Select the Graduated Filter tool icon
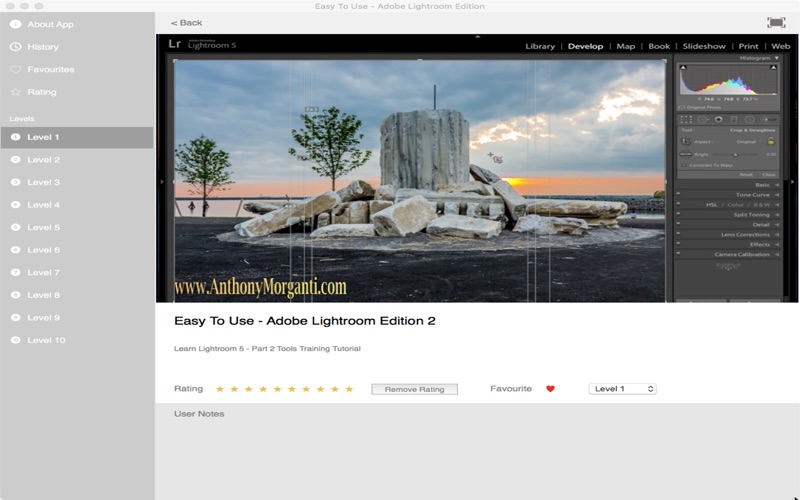This screenshot has width=800, height=500. coord(734,119)
